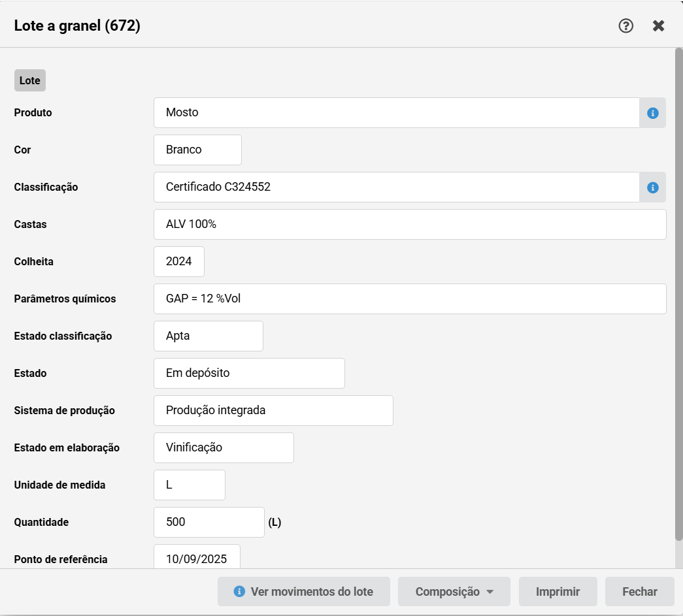Click the Classificação field Certificado C324552
Image resolution: width=683 pixels, height=616 pixels.
396,187
